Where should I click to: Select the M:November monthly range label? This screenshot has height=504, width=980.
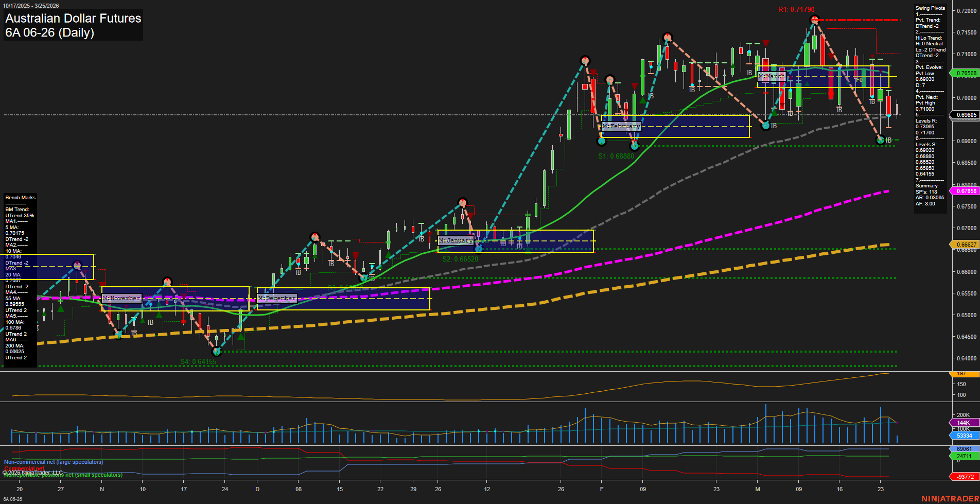[x=121, y=298]
